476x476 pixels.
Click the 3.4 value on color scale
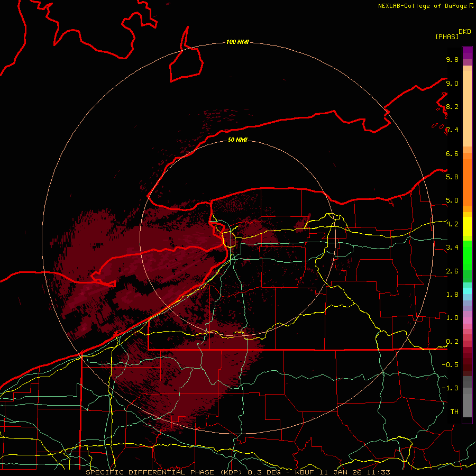pyautogui.click(x=452, y=248)
